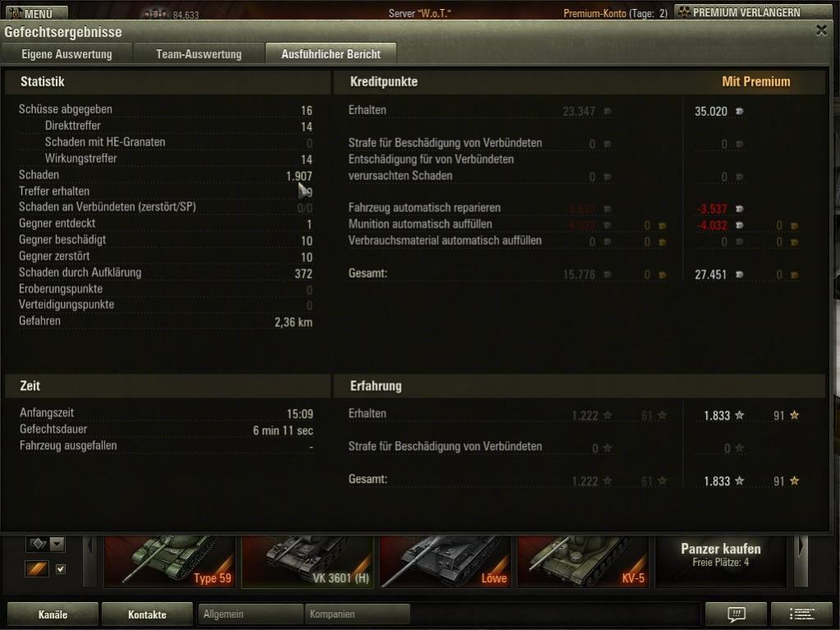Screen dimensions: 840x630
Task: Click the orange stripe premium filter icon
Action: (x=37, y=569)
